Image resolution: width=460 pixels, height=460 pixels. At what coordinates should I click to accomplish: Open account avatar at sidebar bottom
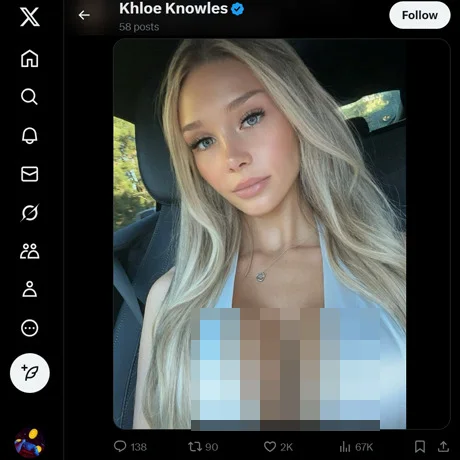point(30,443)
